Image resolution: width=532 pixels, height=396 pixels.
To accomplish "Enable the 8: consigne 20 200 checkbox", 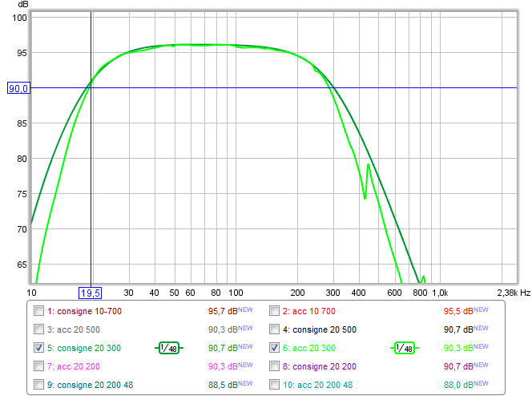I will 275,366.
